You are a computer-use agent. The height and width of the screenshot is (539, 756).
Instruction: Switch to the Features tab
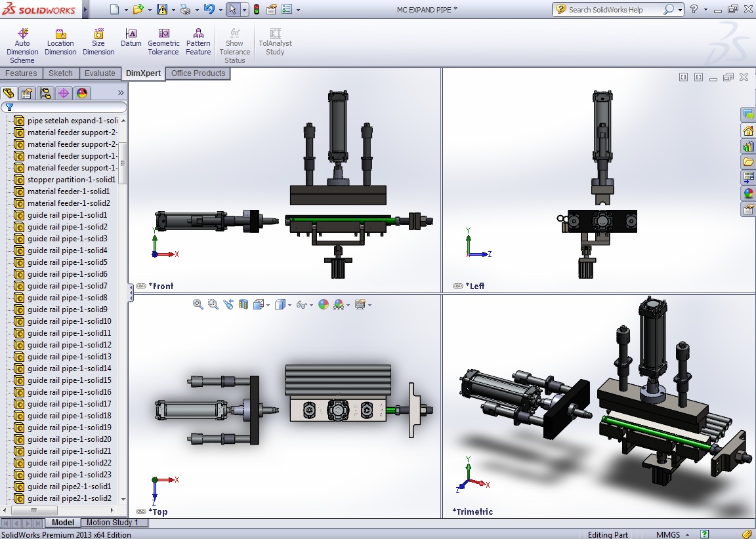click(21, 73)
